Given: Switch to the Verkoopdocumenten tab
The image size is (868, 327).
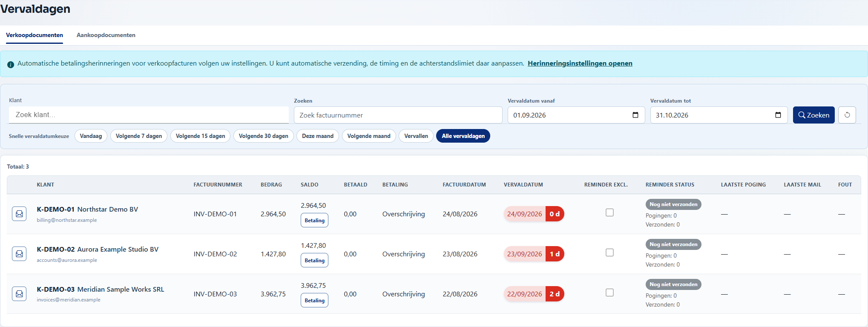Looking at the screenshot, I should click(34, 35).
